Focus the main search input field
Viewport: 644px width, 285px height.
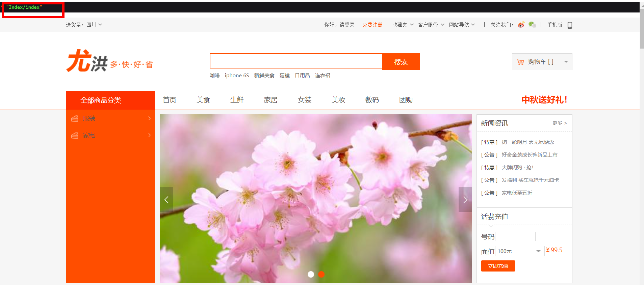coord(296,61)
